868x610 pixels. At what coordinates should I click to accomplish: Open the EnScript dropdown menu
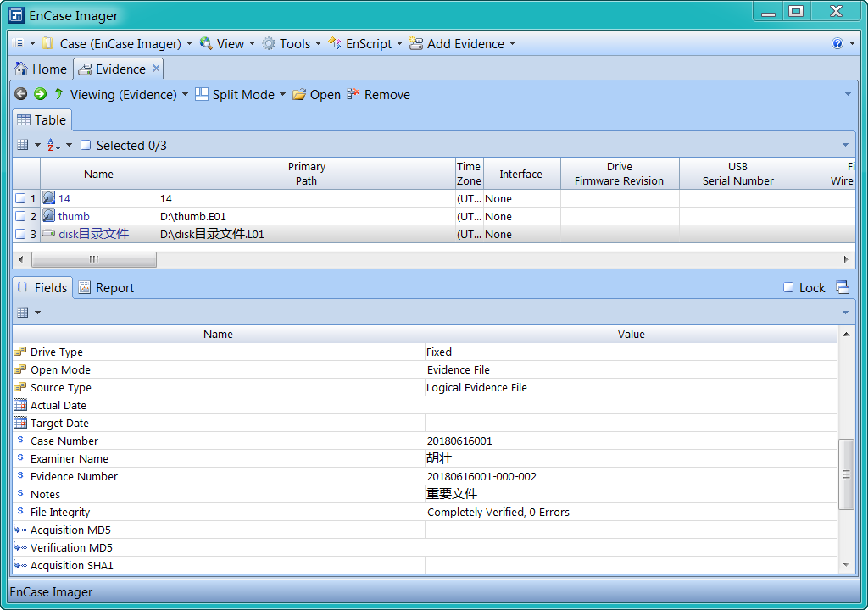click(x=365, y=44)
